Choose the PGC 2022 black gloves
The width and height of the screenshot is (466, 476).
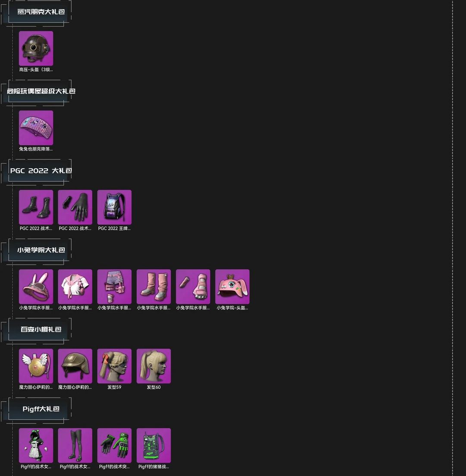click(x=75, y=207)
